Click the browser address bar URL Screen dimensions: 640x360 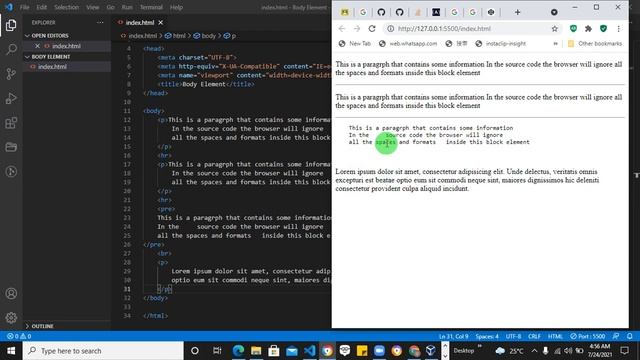tap(444, 29)
